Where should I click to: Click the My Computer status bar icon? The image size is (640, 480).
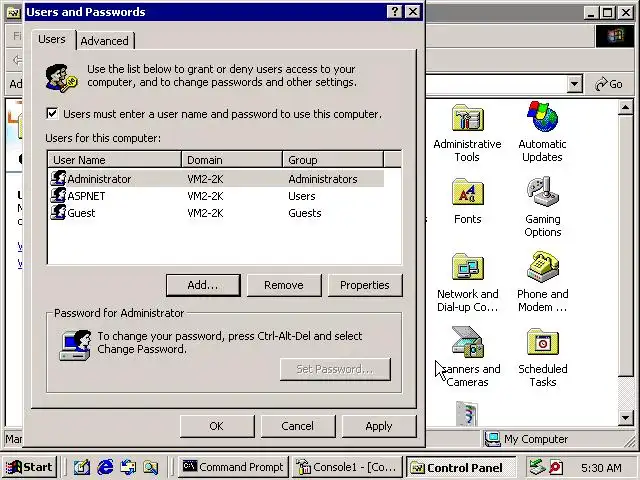(492, 439)
